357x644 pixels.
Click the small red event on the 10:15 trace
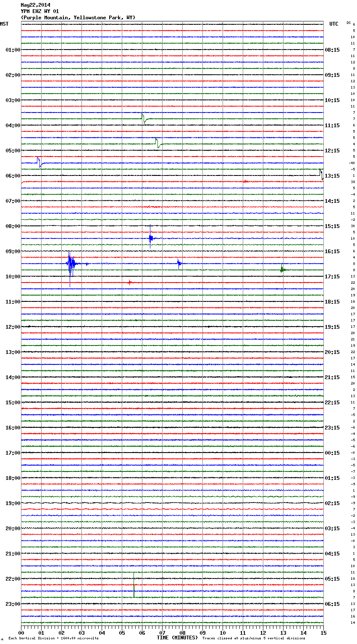tap(130, 283)
